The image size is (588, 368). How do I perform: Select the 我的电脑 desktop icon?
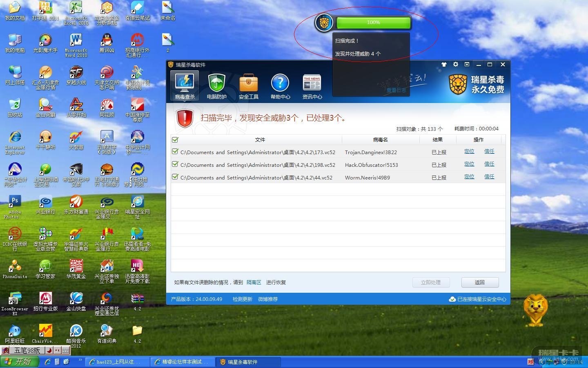(x=15, y=43)
